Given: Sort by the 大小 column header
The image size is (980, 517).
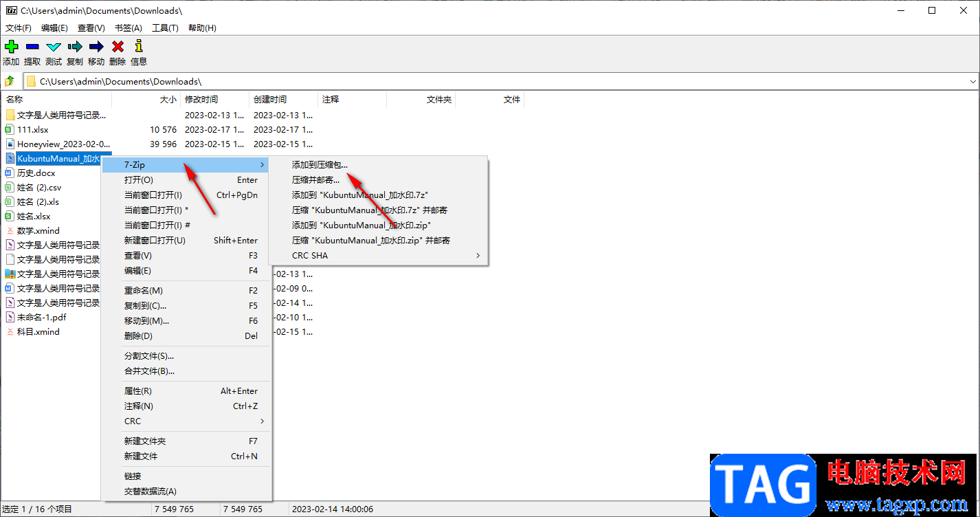Looking at the screenshot, I should pyautogui.click(x=146, y=100).
